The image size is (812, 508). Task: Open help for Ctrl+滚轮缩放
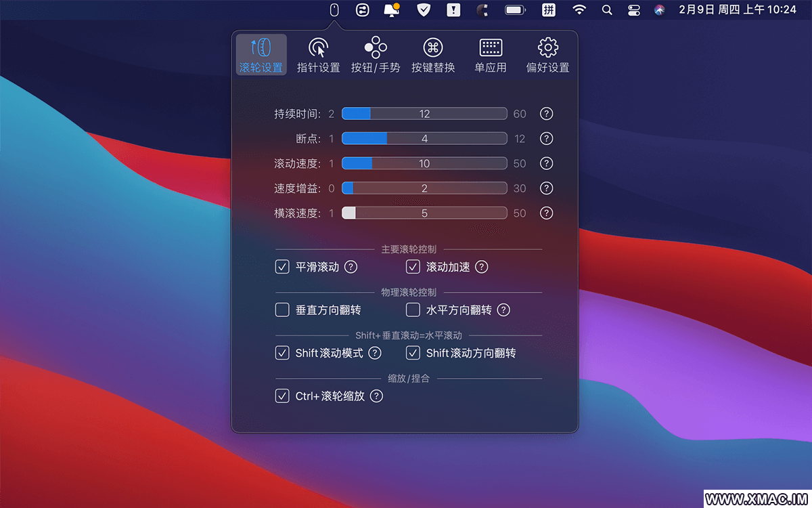tap(376, 396)
